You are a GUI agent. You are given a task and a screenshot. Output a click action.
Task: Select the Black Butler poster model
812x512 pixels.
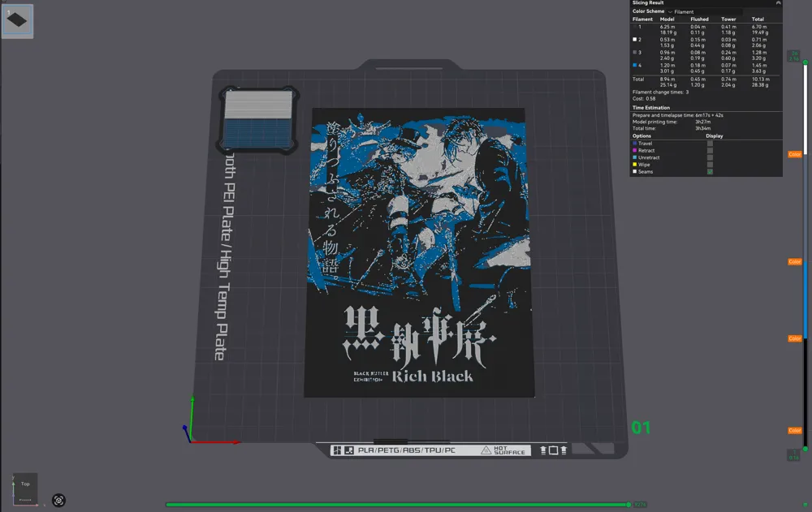[x=419, y=252]
